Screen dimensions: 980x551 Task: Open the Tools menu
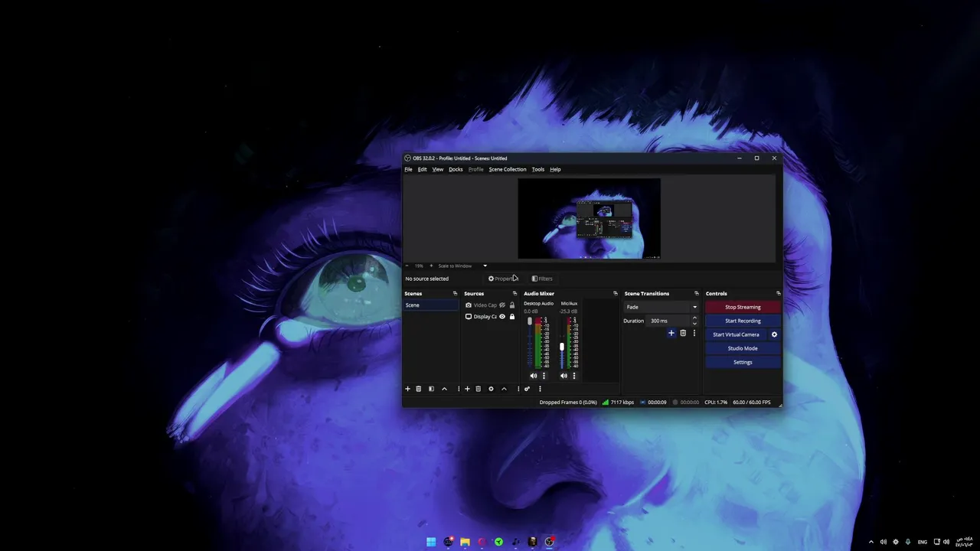[x=538, y=169]
